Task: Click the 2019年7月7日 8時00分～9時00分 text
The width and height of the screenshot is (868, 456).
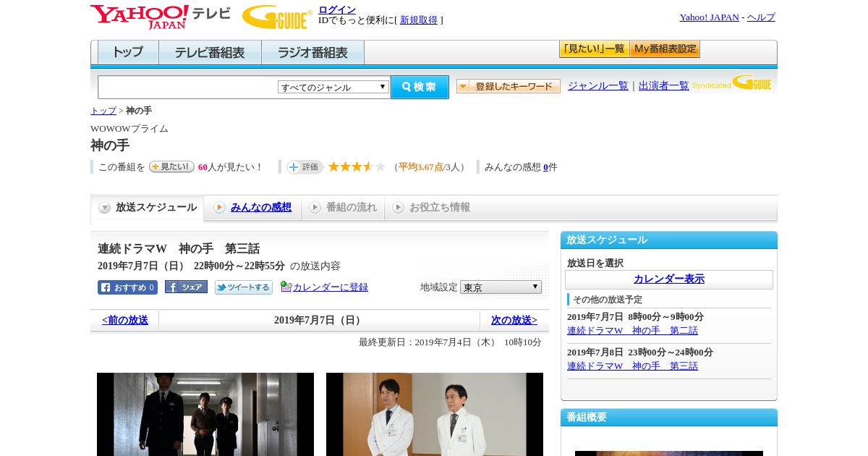Action: click(635, 317)
